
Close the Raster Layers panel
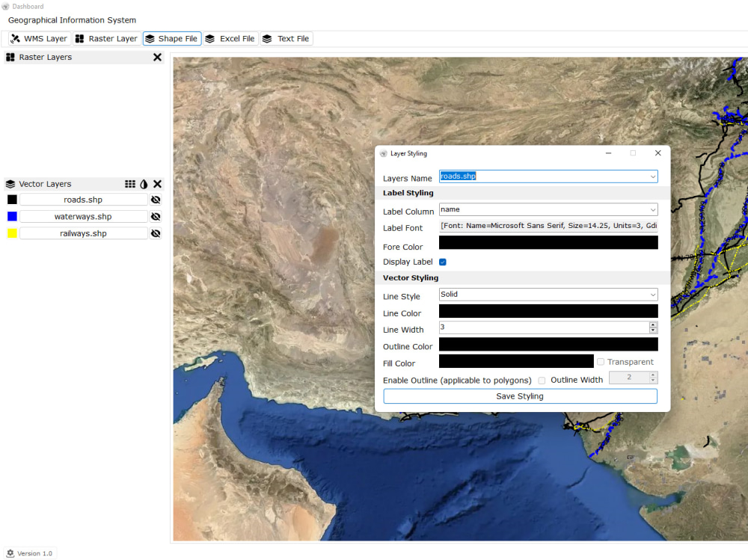[157, 58]
